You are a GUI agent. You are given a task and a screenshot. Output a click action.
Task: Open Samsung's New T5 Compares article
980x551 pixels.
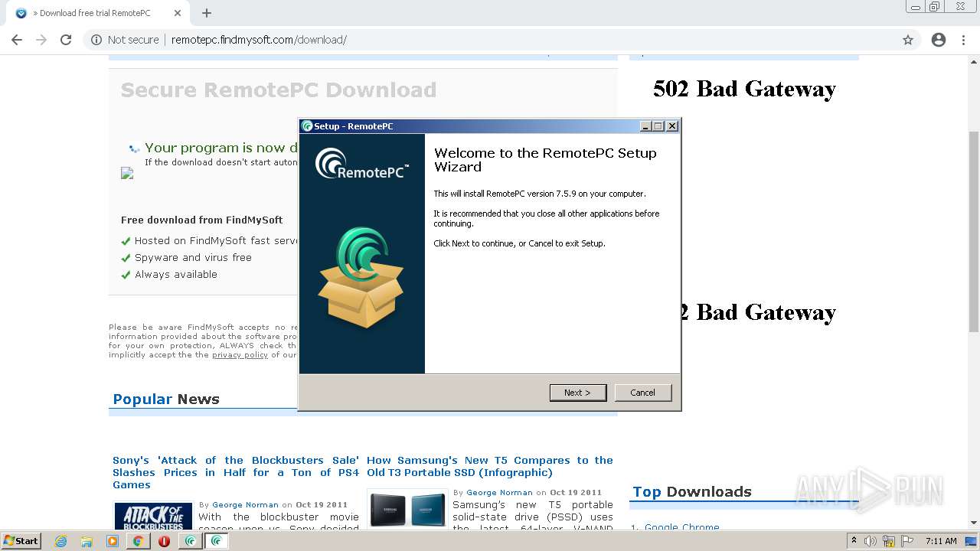(x=490, y=466)
